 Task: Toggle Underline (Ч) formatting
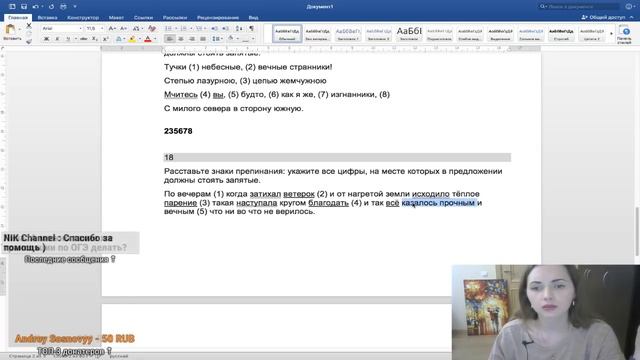pos(68,39)
